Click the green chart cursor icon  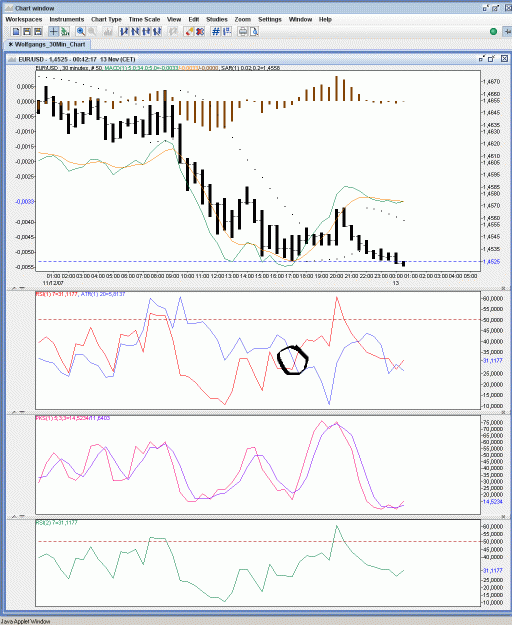[x=65, y=31]
